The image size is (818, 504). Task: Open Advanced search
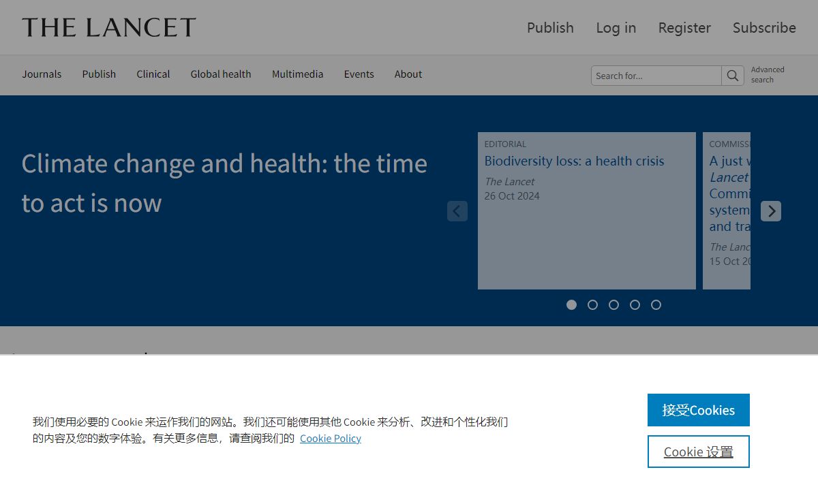pos(768,75)
